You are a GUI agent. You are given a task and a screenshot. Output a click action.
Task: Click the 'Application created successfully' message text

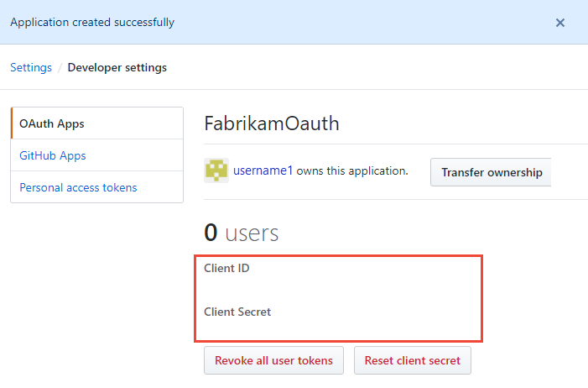point(92,22)
